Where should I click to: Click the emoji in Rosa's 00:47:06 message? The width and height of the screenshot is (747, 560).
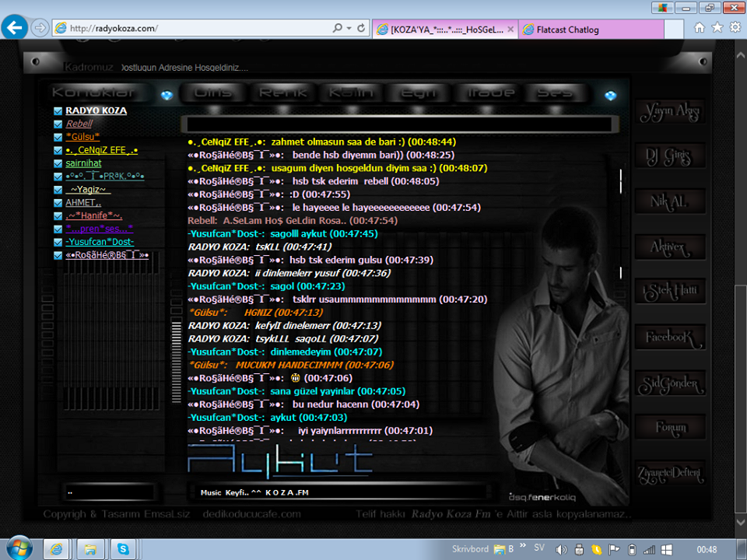click(x=296, y=378)
